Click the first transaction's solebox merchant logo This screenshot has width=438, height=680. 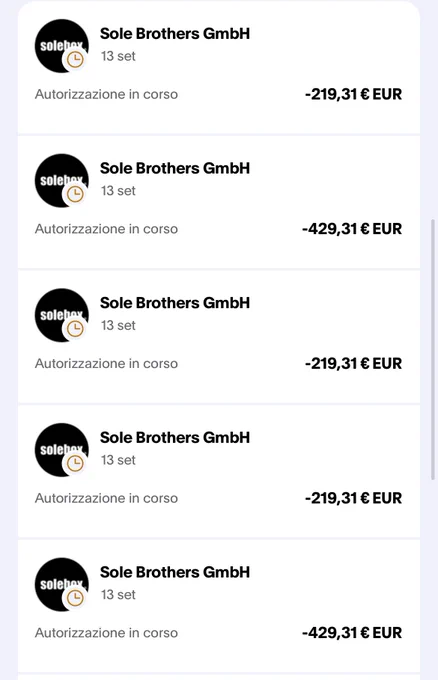(x=62, y=46)
